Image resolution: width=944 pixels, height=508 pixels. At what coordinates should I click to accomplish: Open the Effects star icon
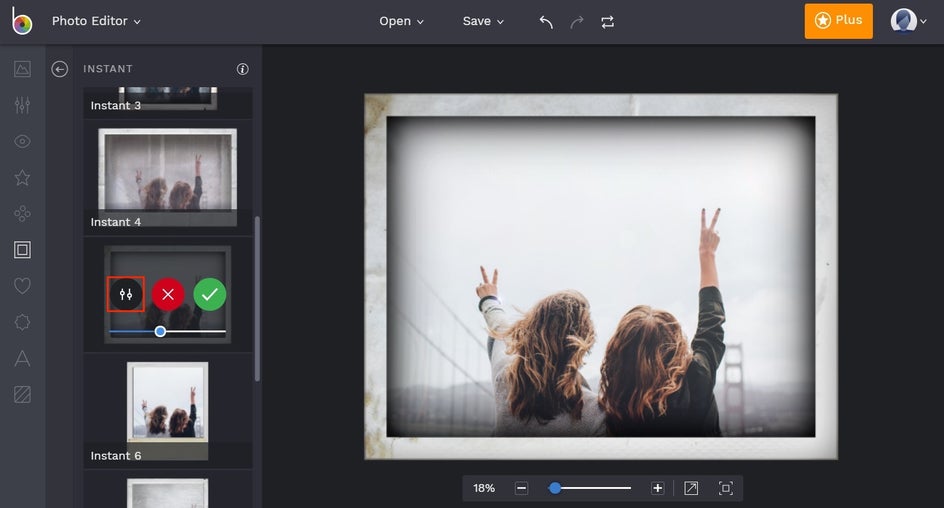click(22, 178)
